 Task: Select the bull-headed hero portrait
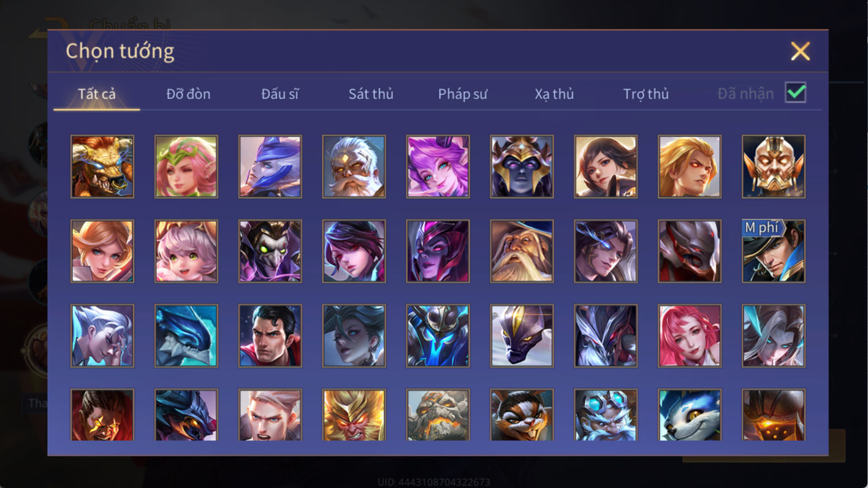click(x=102, y=166)
